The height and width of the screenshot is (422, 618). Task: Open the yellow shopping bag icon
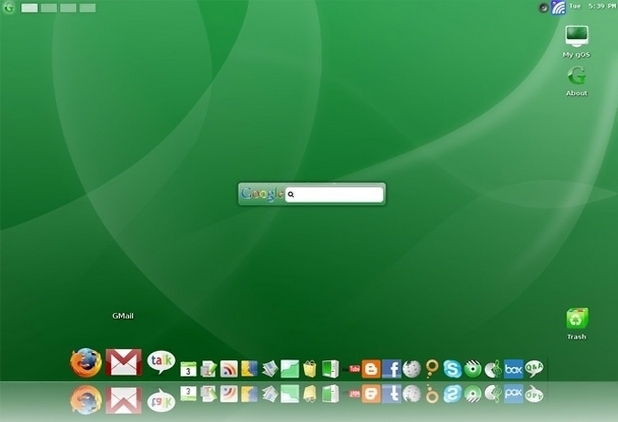pyautogui.click(x=310, y=369)
